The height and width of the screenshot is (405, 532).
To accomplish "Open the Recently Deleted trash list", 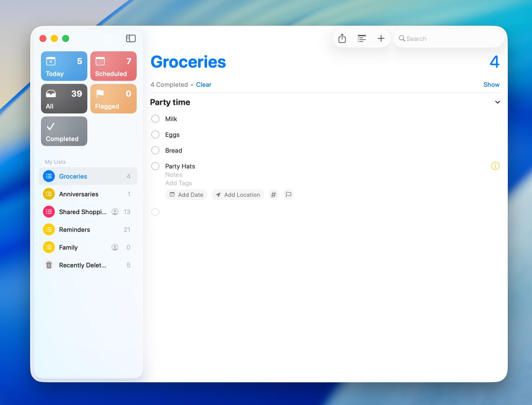I will tap(82, 265).
